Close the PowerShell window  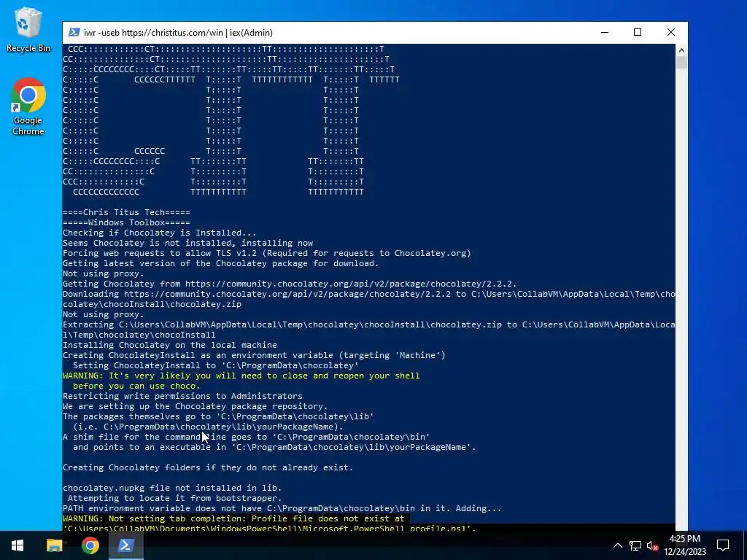(x=671, y=32)
